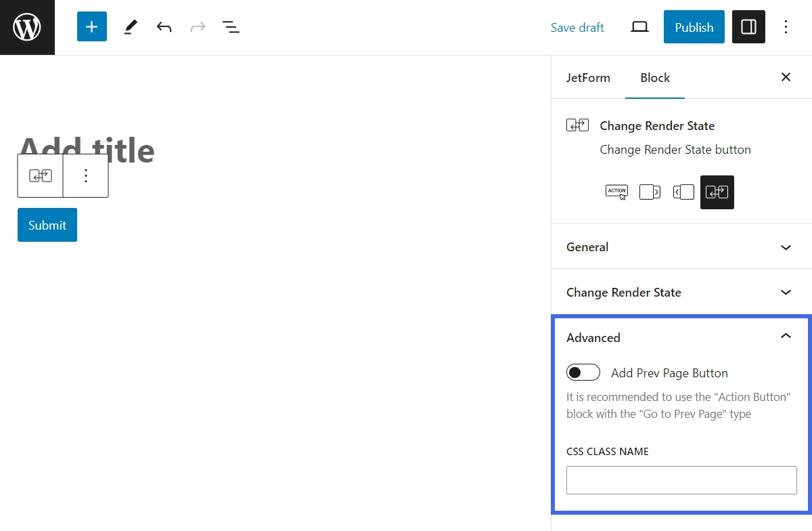Select the Prev Page block variation icon

(683, 192)
